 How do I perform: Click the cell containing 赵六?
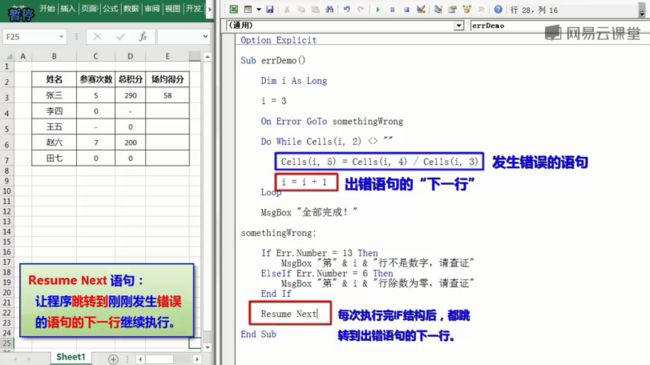pyautogui.click(x=54, y=142)
